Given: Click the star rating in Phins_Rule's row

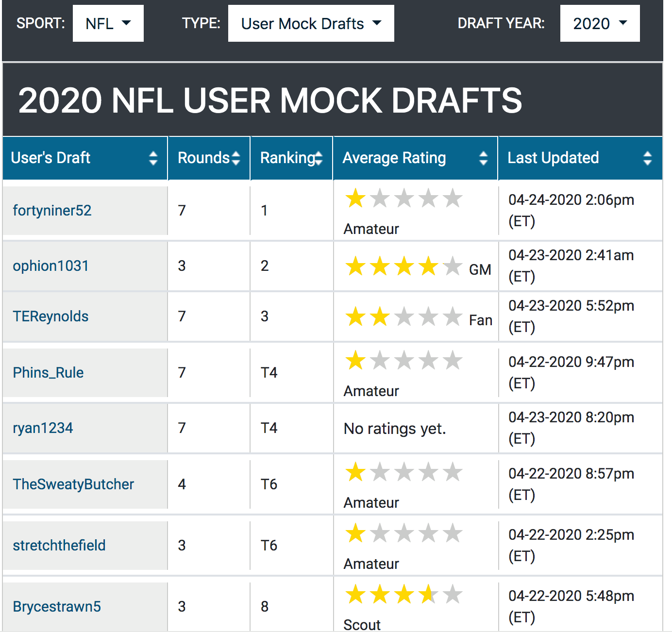Looking at the screenshot, I should [404, 361].
